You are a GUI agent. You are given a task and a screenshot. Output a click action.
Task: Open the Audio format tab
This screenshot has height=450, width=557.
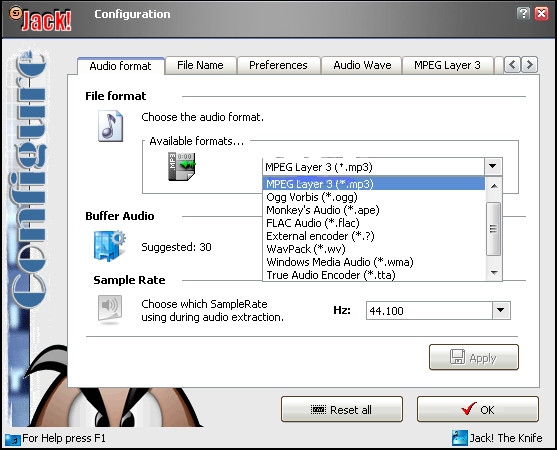[x=120, y=66]
